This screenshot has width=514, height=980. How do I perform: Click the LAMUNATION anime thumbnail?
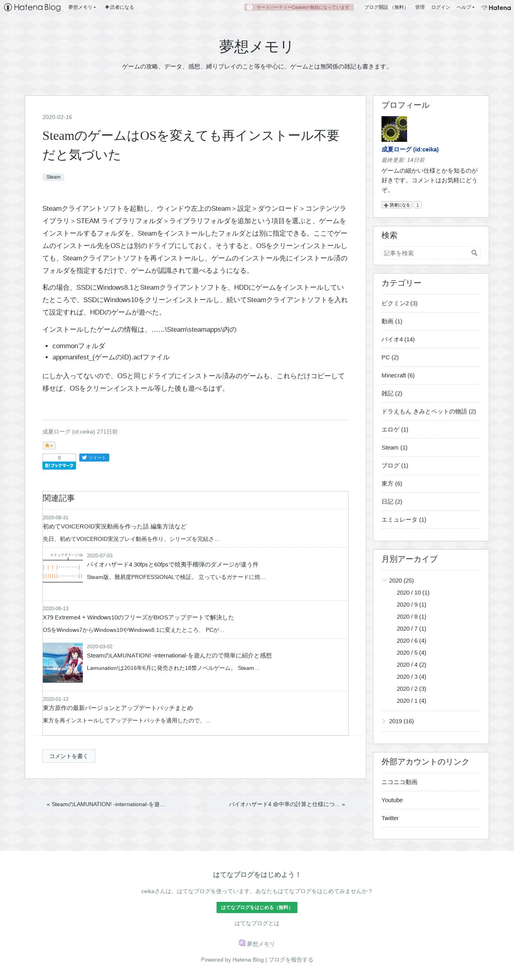click(x=63, y=663)
